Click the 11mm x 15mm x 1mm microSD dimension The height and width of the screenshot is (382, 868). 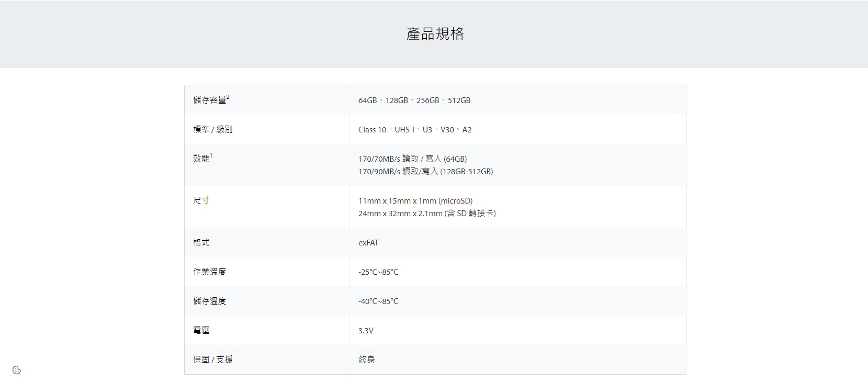(x=415, y=201)
